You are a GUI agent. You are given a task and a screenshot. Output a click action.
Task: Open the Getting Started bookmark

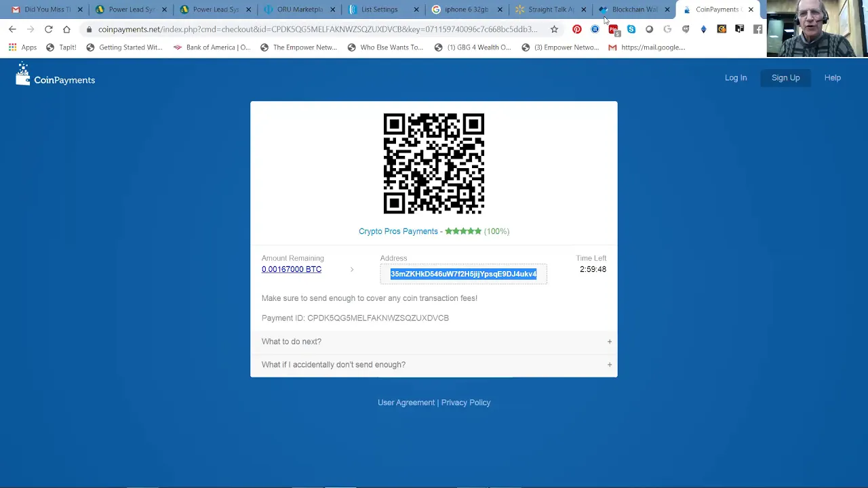(124, 47)
